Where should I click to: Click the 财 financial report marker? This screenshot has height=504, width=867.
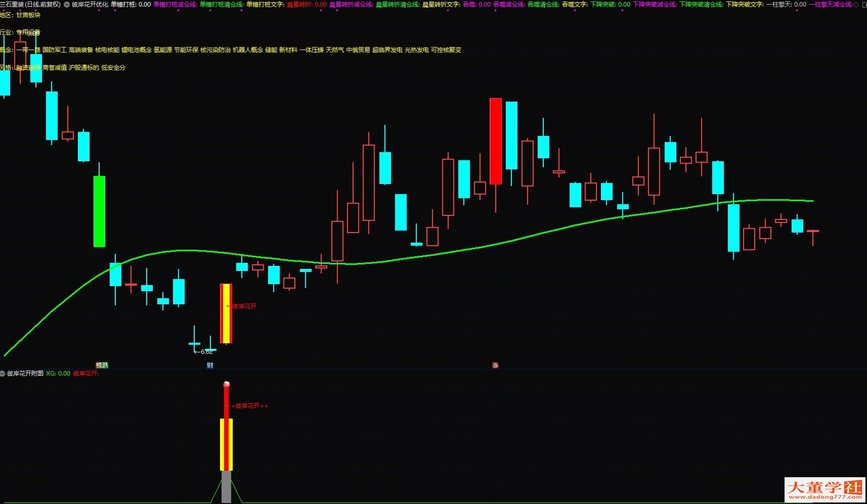pyautogui.click(x=210, y=365)
